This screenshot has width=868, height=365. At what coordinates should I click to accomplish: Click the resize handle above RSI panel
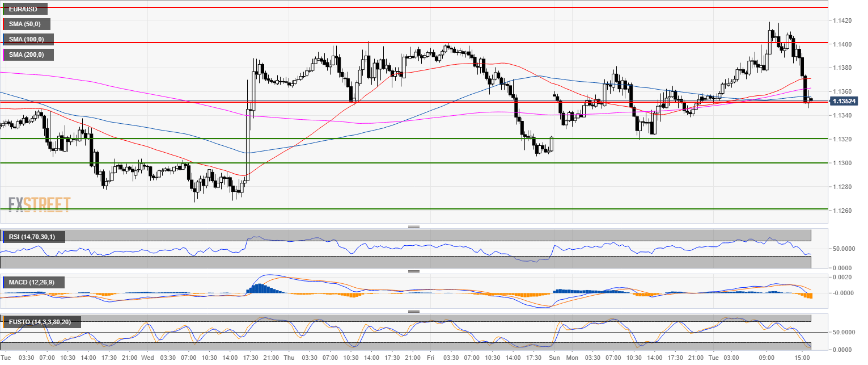click(414, 226)
